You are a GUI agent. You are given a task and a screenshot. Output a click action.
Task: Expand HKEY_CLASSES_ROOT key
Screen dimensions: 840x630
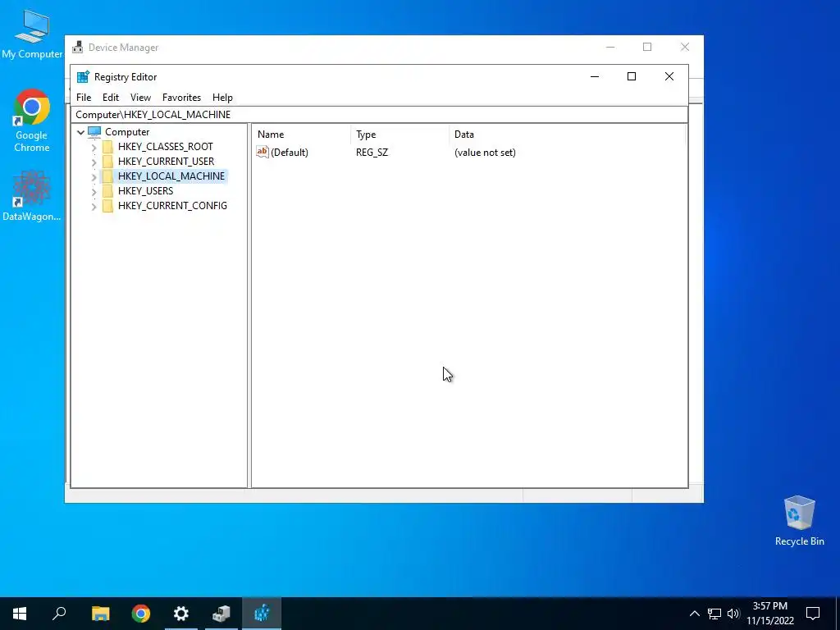point(94,147)
